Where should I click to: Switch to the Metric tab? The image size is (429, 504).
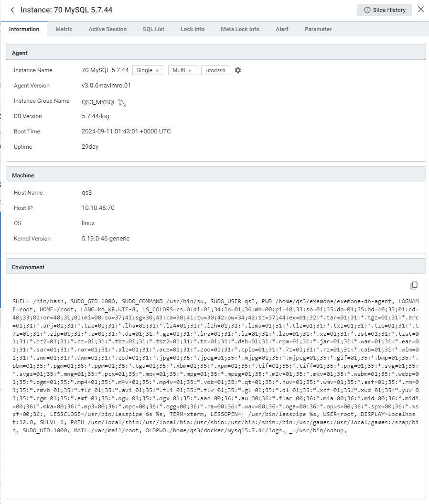[64, 29]
